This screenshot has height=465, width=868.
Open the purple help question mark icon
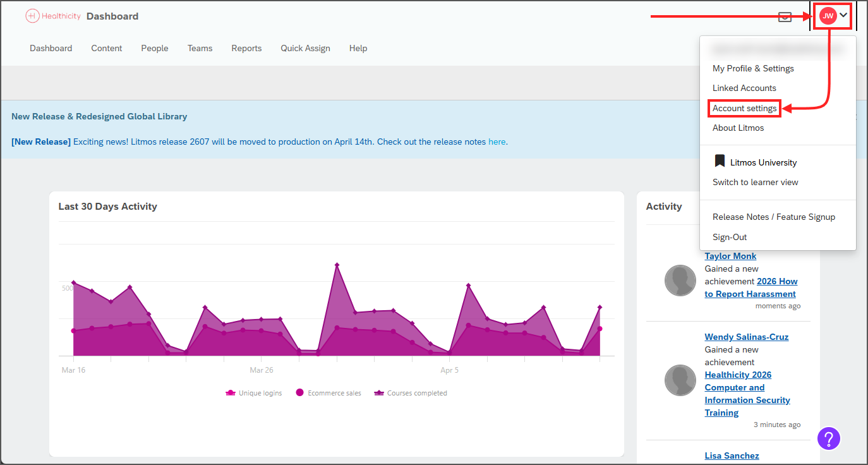(x=828, y=438)
